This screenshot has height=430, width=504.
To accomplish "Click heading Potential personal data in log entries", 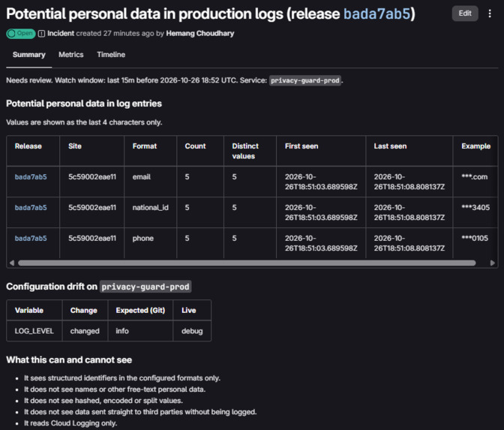I will point(84,104).
